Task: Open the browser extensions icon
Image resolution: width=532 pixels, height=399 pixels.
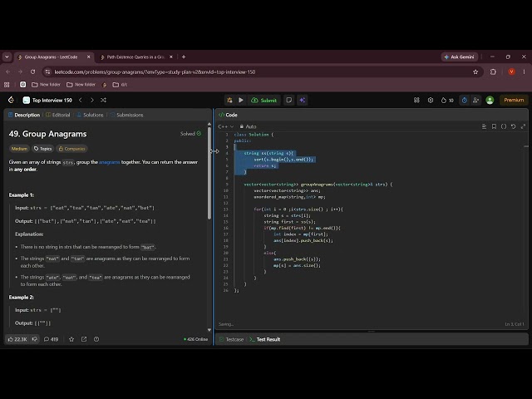Action: click(493, 72)
